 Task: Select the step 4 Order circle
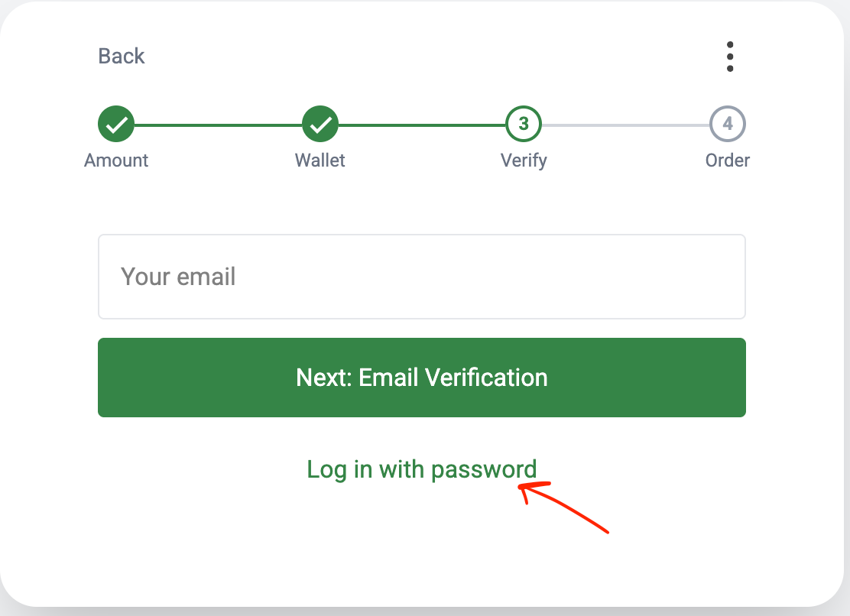(x=728, y=124)
